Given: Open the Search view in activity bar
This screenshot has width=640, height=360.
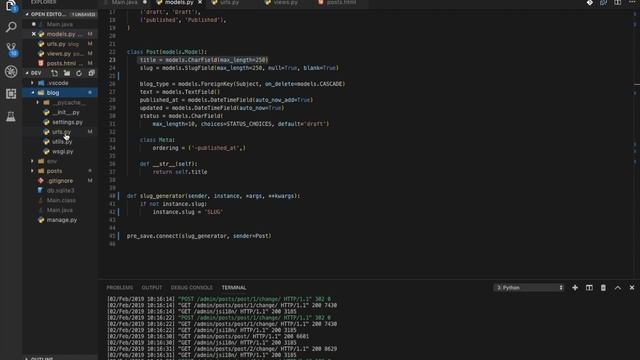Looking at the screenshot, I should coord(11,27).
